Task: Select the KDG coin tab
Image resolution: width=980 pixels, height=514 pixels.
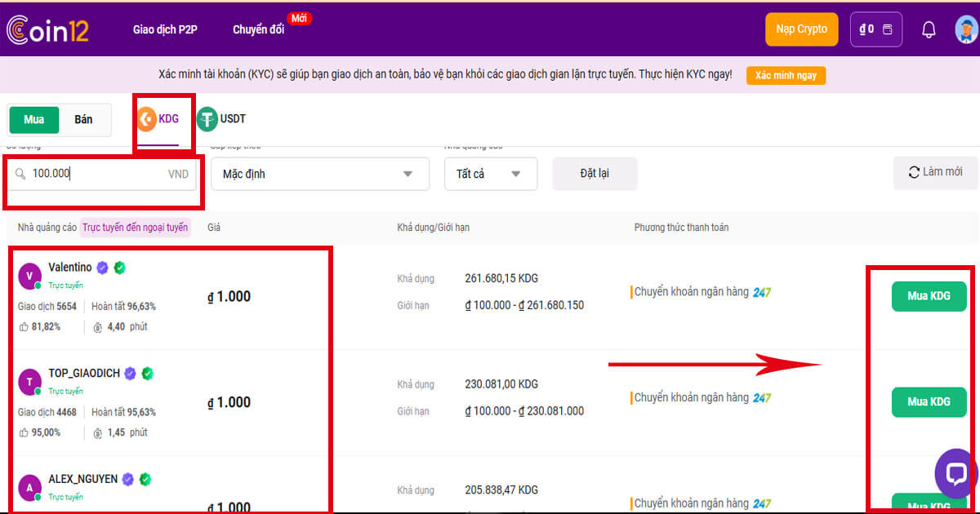Action: point(158,119)
